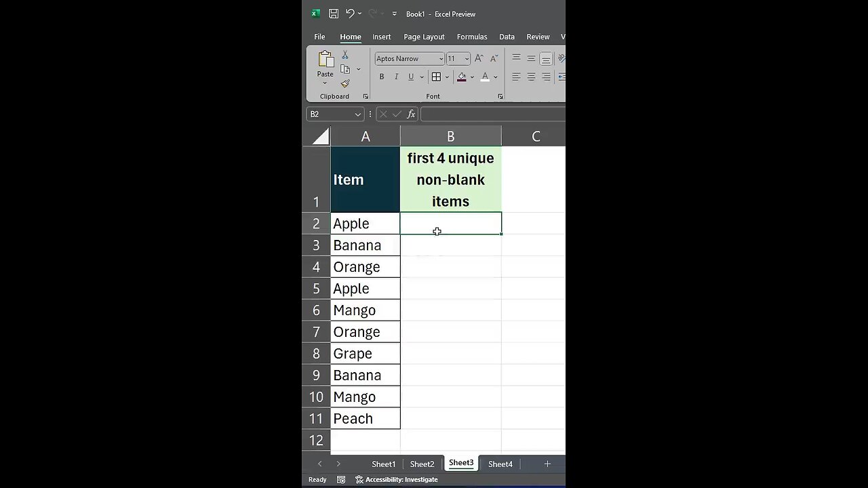Viewport: 868px width, 488px height.
Task: Select the cell containing Grape
Action: click(366, 354)
